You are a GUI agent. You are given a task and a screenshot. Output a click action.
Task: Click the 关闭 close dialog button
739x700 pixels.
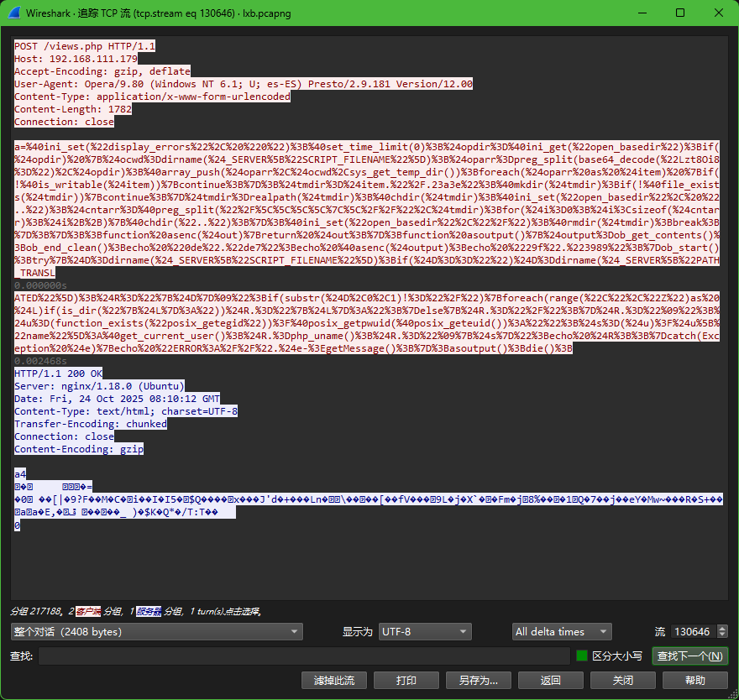(x=622, y=681)
